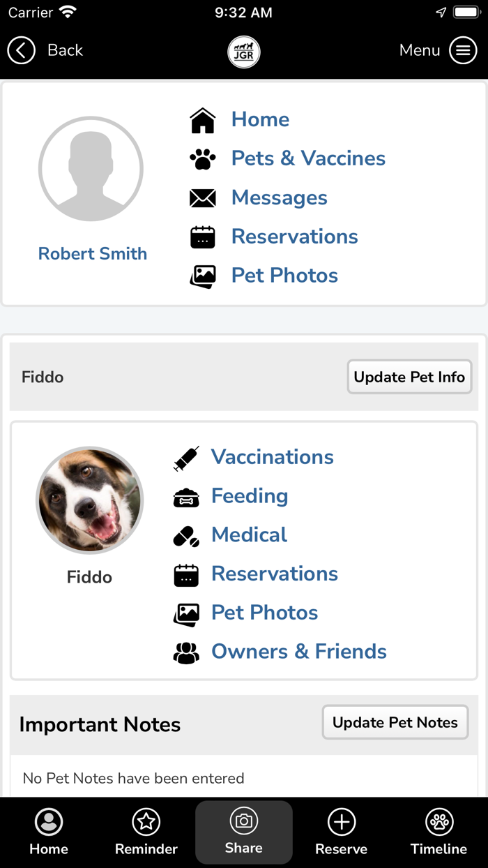This screenshot has height=868, width=488.
Task: Select the Reserve tab
Action: pyautogui.click(x=342, y=832)
